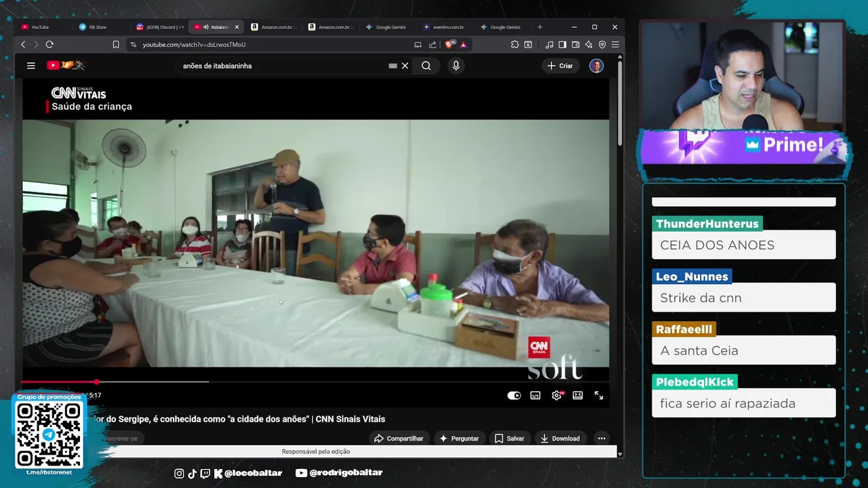
Task: Open the browser extensions puzzle icon
Action: 515,45
